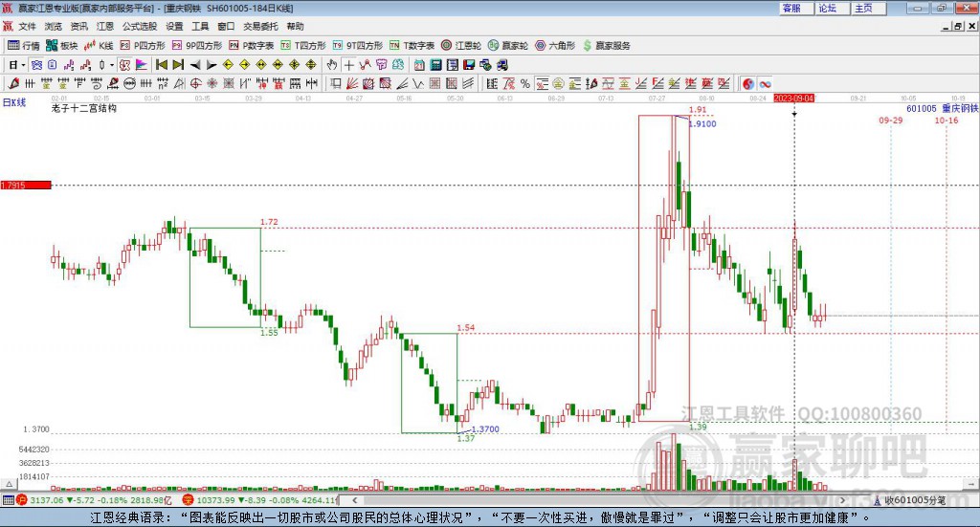The width and height of the screenshot is (980, 527).
Task: Click the red infinity symbol icon
Action: coord(765,83)
